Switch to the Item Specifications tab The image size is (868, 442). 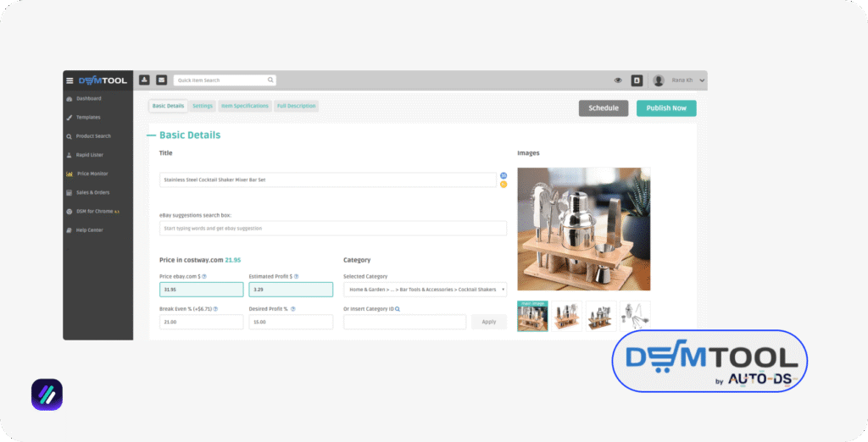point(244,106)
